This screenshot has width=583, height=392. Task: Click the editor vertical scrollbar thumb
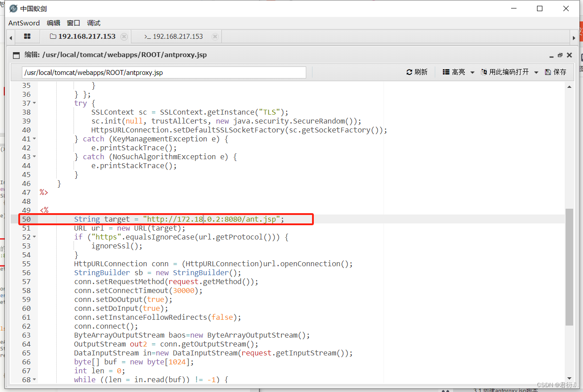coord(569,267)
